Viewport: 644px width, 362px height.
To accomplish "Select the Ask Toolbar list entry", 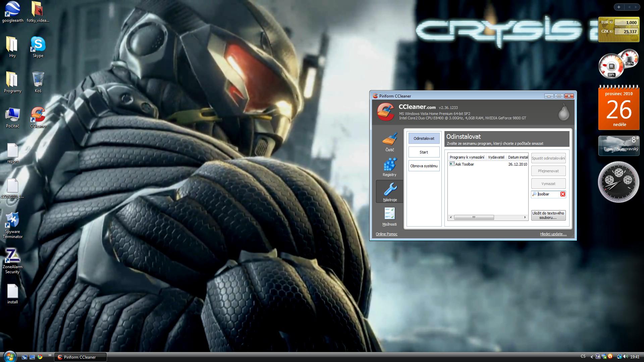I will pos(465,164).
